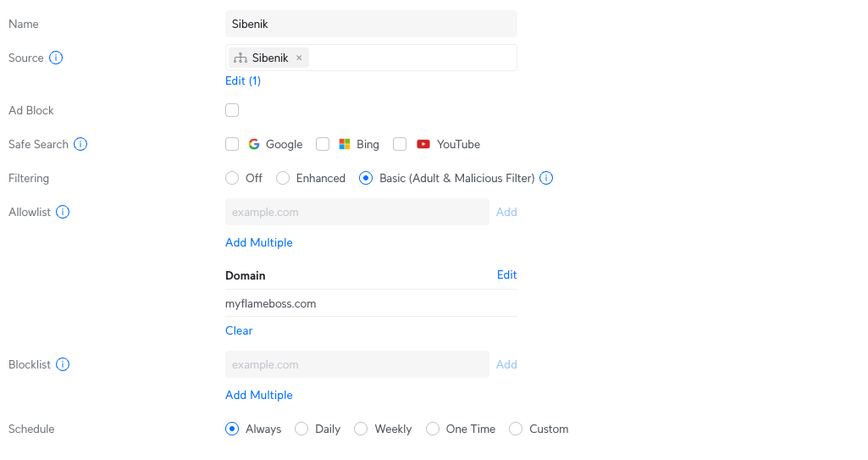Check the Google Safe Search box

[232, 144]
